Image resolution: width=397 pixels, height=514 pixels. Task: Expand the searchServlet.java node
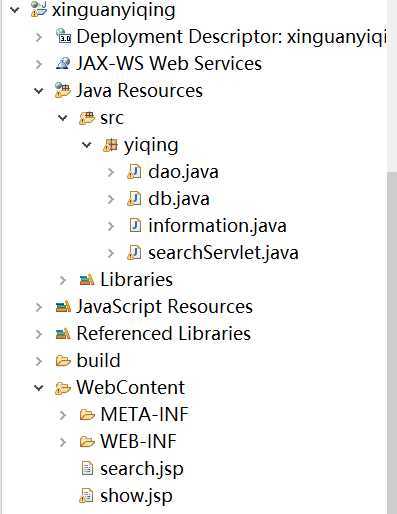click(111, 253)
